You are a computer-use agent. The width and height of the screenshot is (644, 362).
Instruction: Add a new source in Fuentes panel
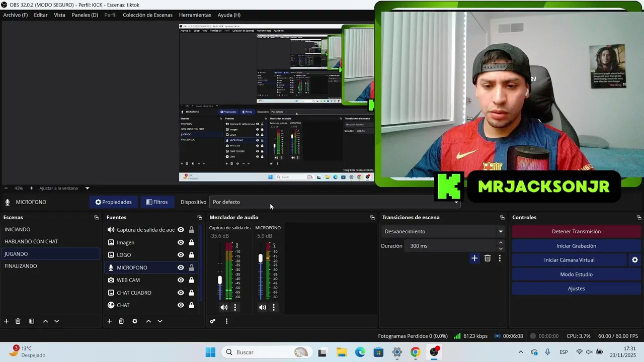coord(110,321)
